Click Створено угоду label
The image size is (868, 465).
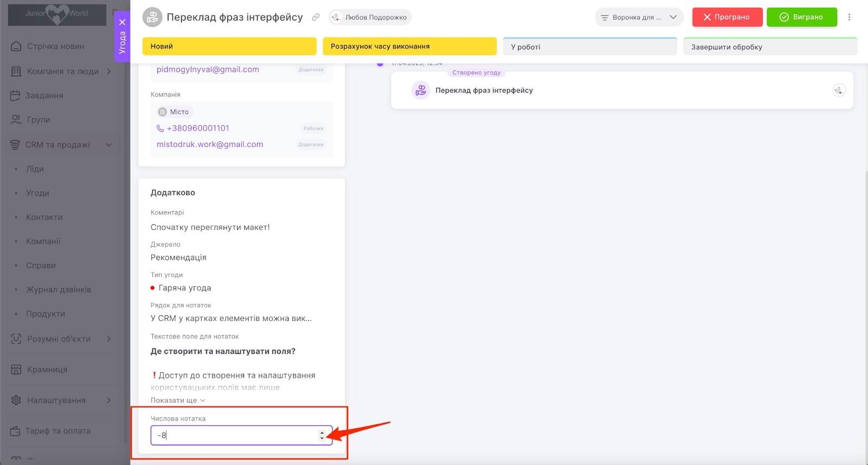coord(476,73)
